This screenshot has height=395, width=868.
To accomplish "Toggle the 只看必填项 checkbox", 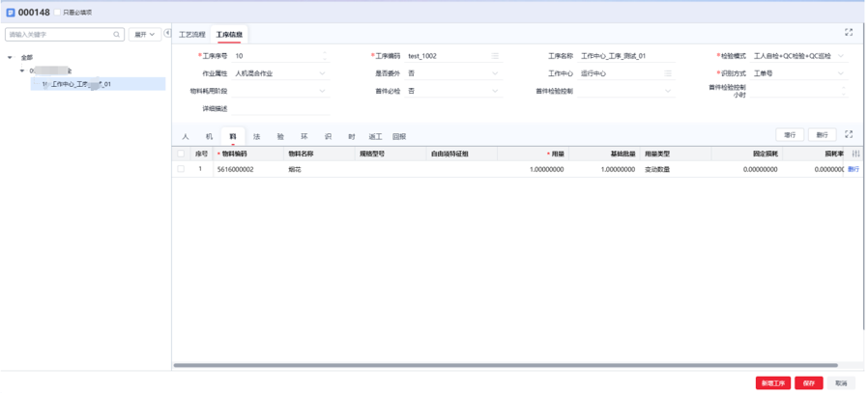I will tap(58, 13).
